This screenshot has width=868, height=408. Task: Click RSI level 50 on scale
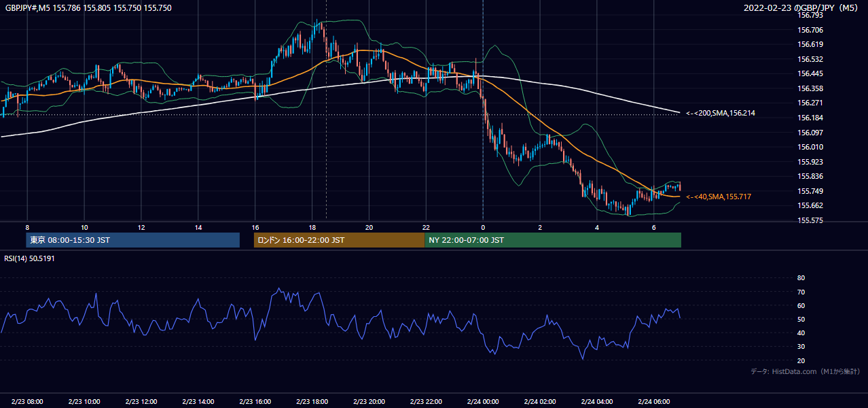point(801,319)
